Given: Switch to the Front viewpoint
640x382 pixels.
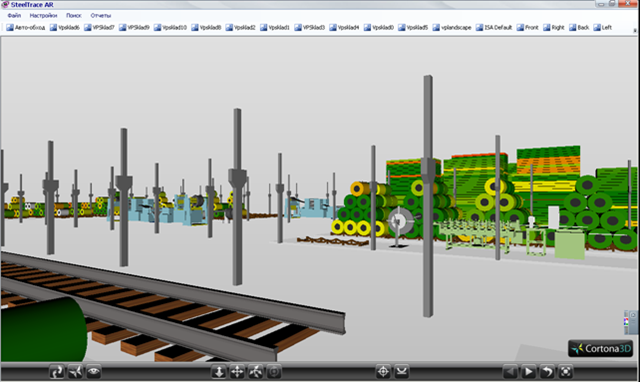Looking at the screenshot, I should click(527, 27).
